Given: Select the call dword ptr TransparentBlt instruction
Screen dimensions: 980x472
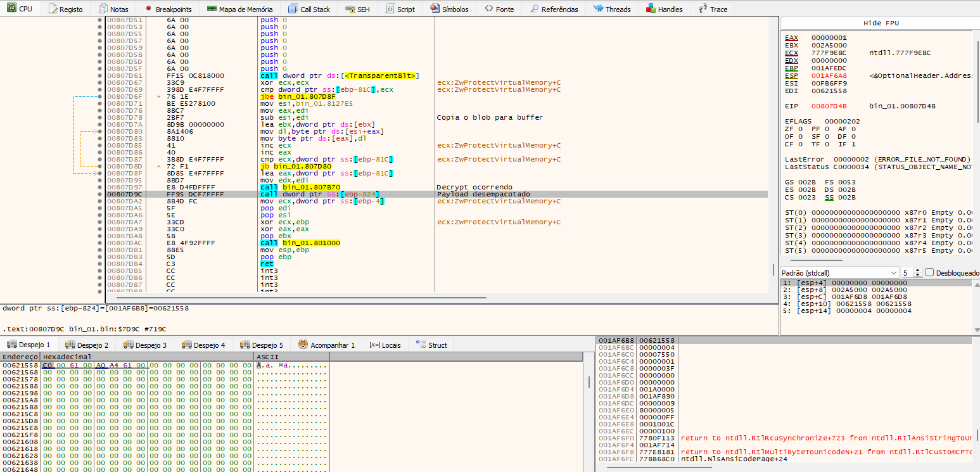Looking at the screenshot, I should [339, 76].
